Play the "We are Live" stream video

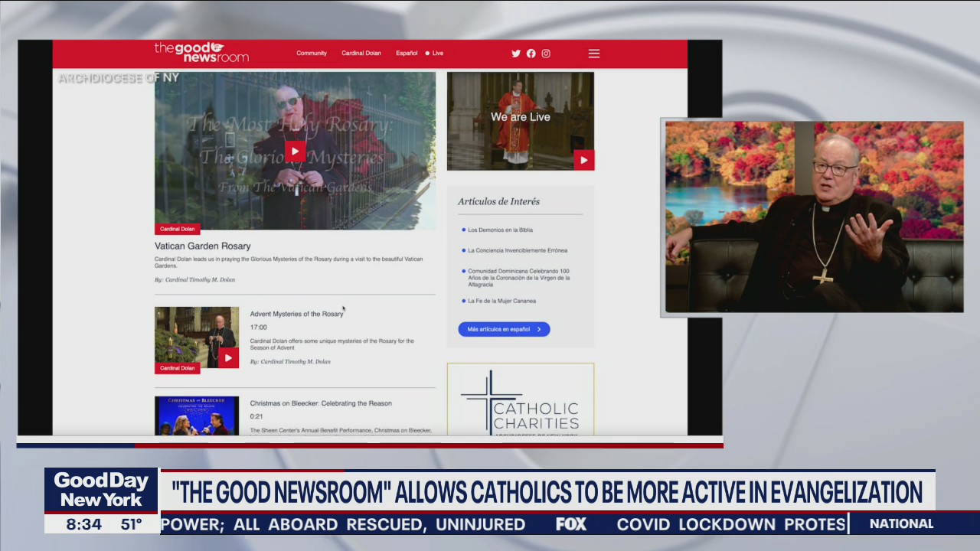(583, 160)
